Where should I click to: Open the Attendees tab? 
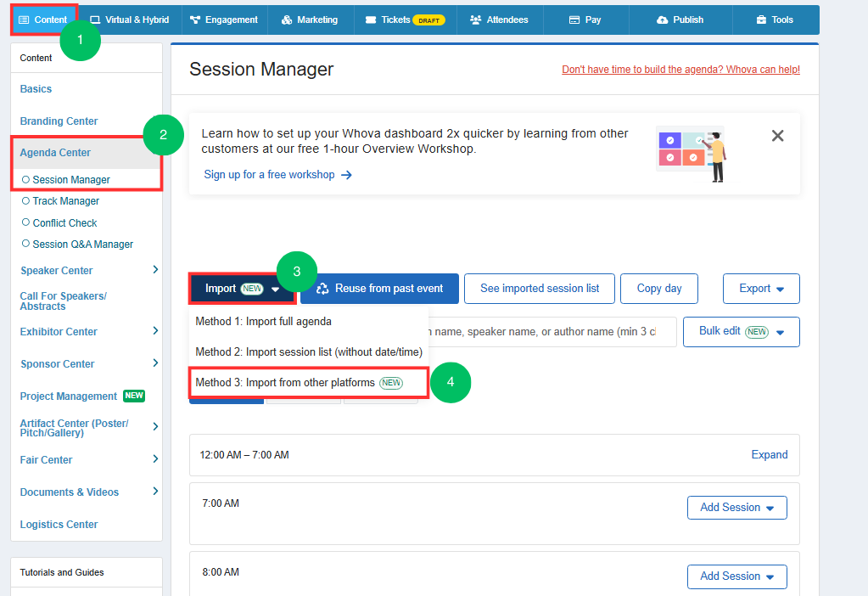[500, 20]
